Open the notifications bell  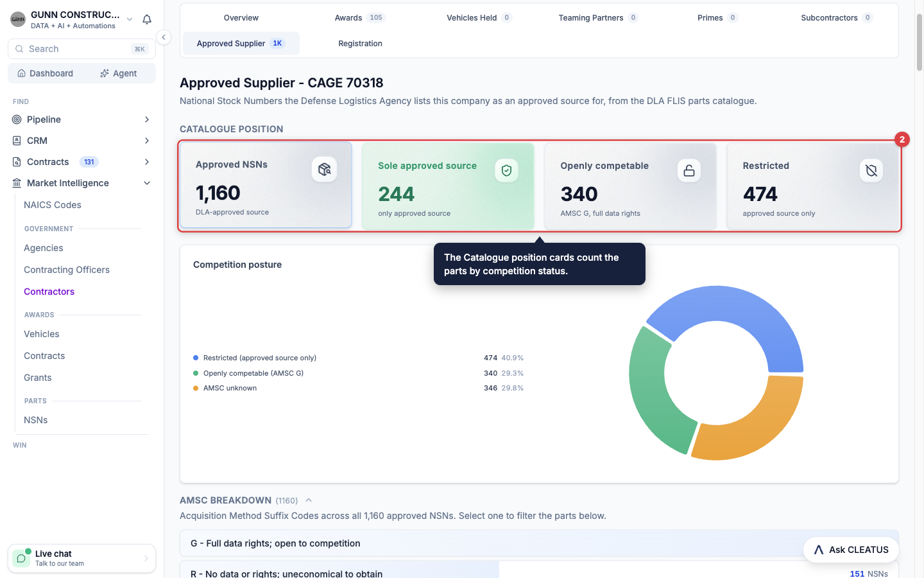pyautogui.click(x=147, y=19)
